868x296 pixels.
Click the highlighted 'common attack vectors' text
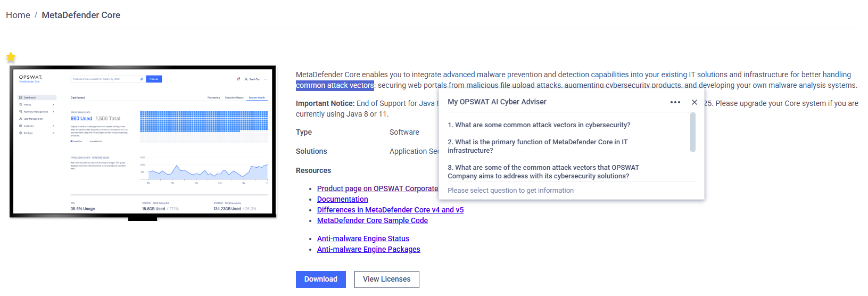click(335, 86)
